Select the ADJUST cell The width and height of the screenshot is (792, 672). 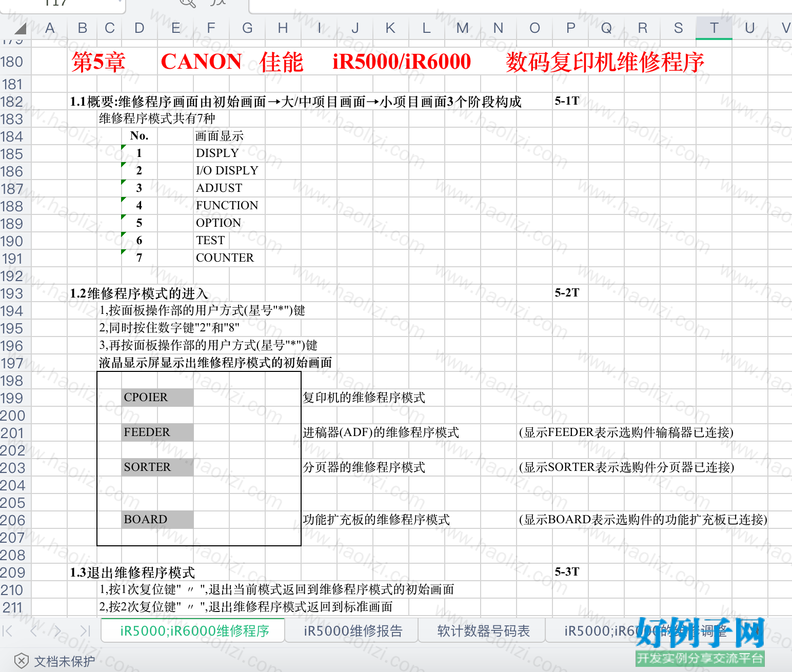coord(219,188)
